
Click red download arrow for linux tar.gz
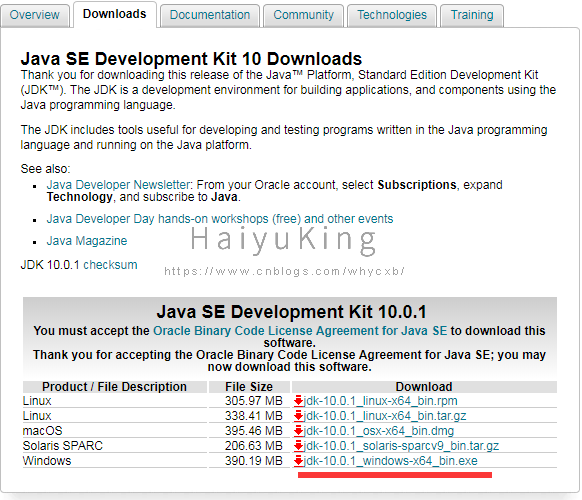click(298, 416)
